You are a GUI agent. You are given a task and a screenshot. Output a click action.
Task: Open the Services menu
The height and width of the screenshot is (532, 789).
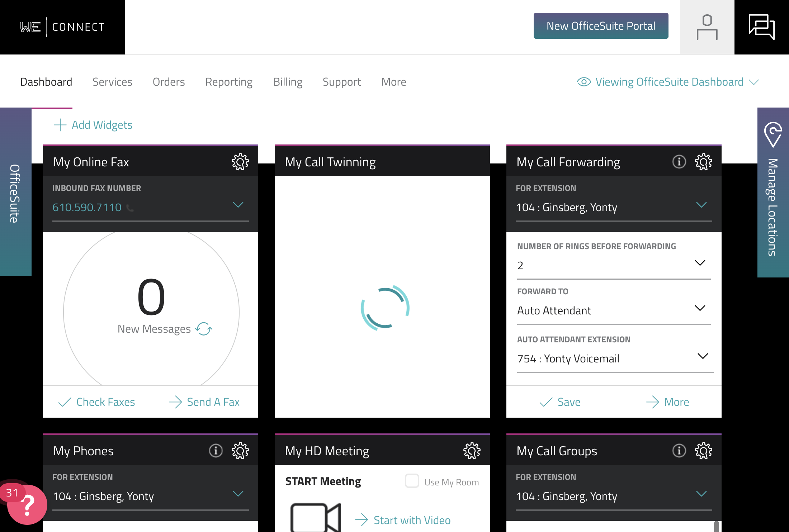112,82
